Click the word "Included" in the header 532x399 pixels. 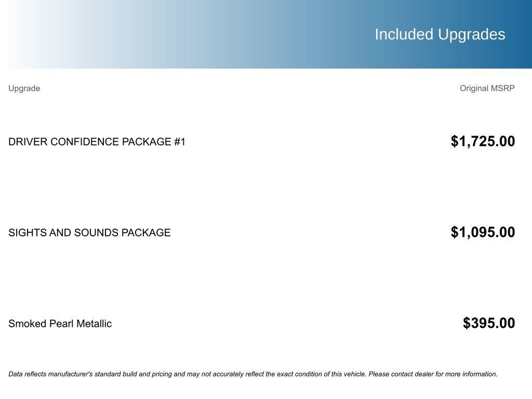[x=404, y=34]
